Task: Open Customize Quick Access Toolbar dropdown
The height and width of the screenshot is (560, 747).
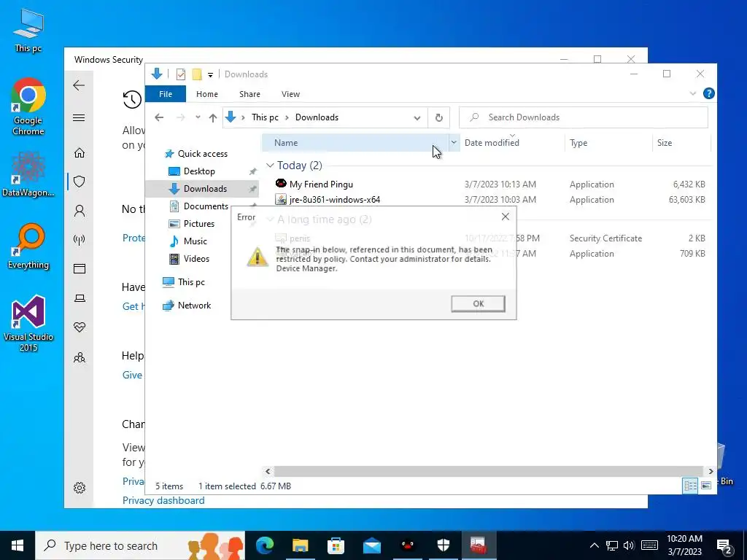Action: point(210,75)
